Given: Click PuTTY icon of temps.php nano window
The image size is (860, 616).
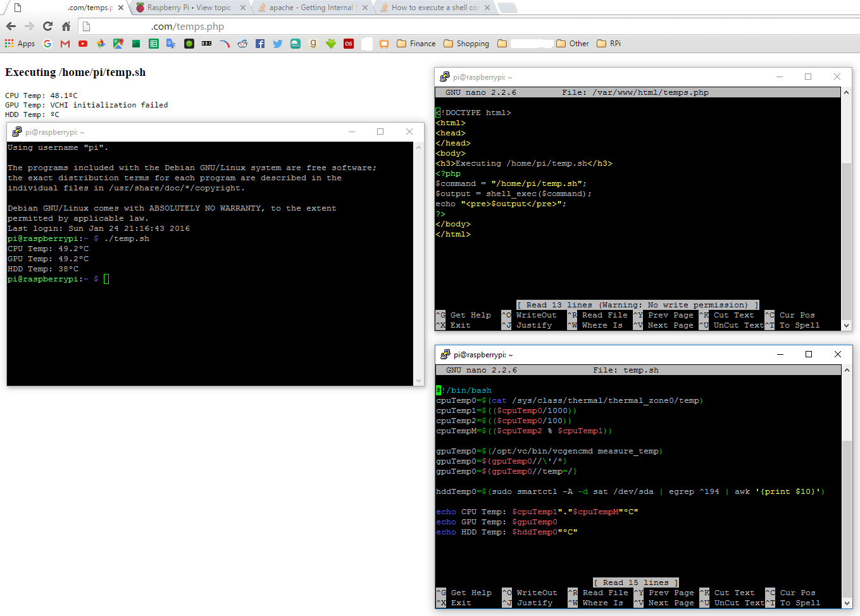Looking at the screenshot, I should pyautogui.click(x=446, y=77).
